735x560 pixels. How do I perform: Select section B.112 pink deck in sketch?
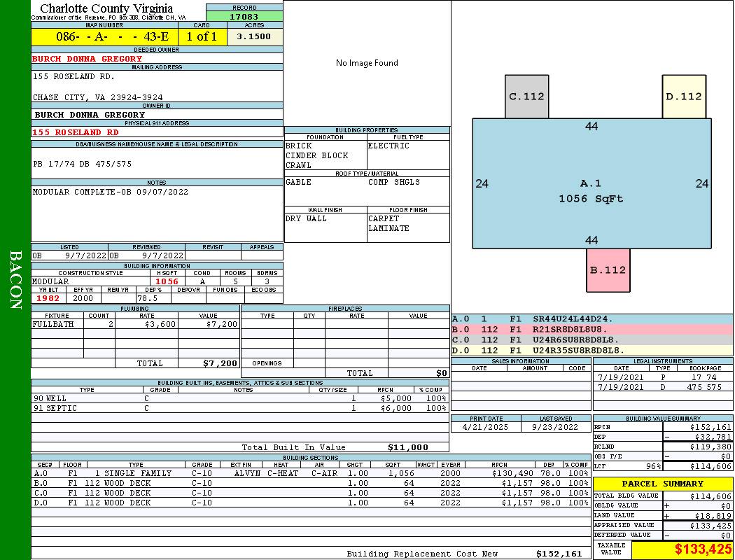(608, 270)
